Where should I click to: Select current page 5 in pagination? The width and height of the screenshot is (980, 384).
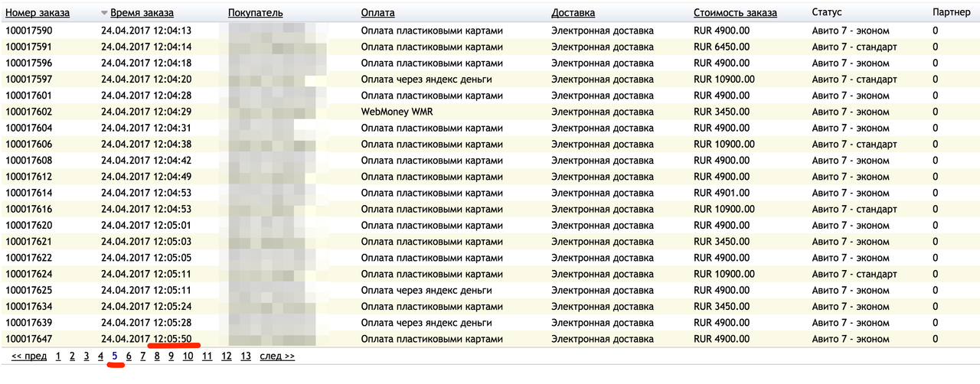pos(115,356)
